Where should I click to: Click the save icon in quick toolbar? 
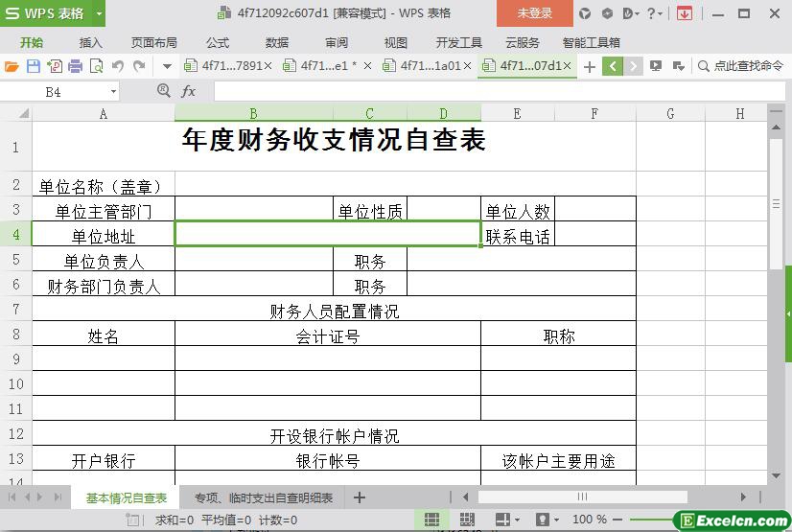[x=33, y=66]
